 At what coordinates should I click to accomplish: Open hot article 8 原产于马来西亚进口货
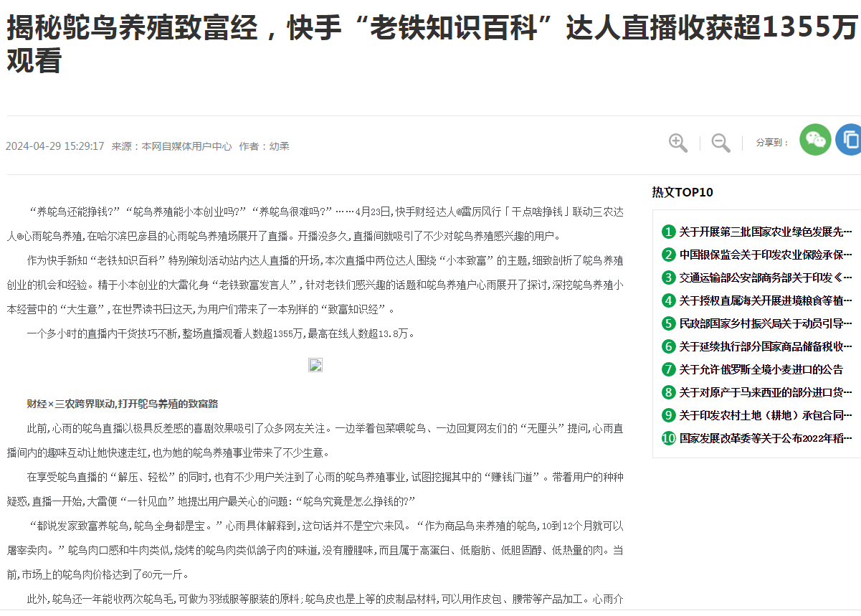coord(766,392)
